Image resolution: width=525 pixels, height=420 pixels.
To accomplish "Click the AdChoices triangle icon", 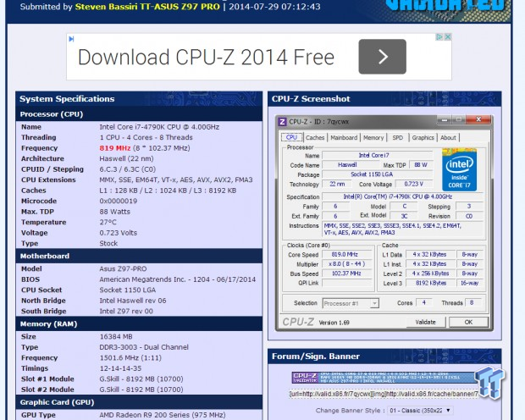I will (439, 37).
